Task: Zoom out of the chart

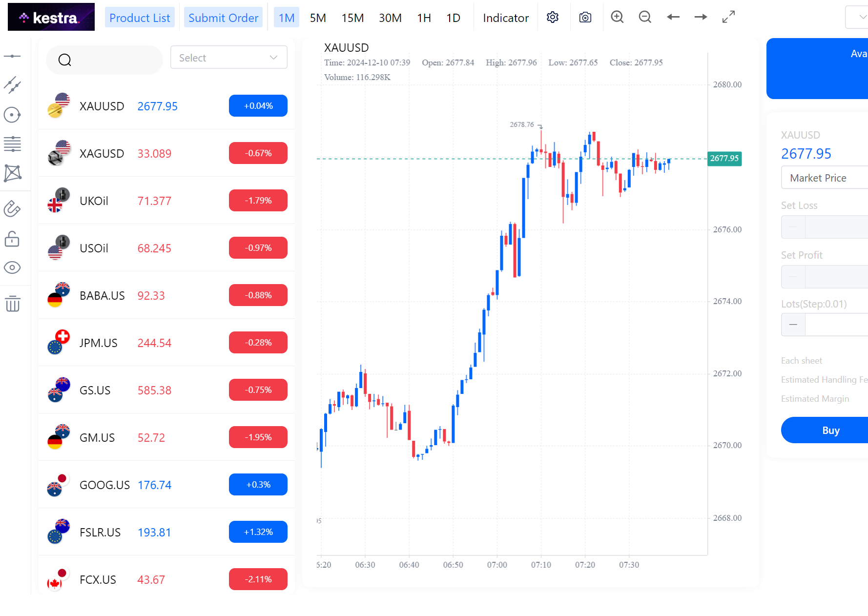Action: (x=645, y=18)
